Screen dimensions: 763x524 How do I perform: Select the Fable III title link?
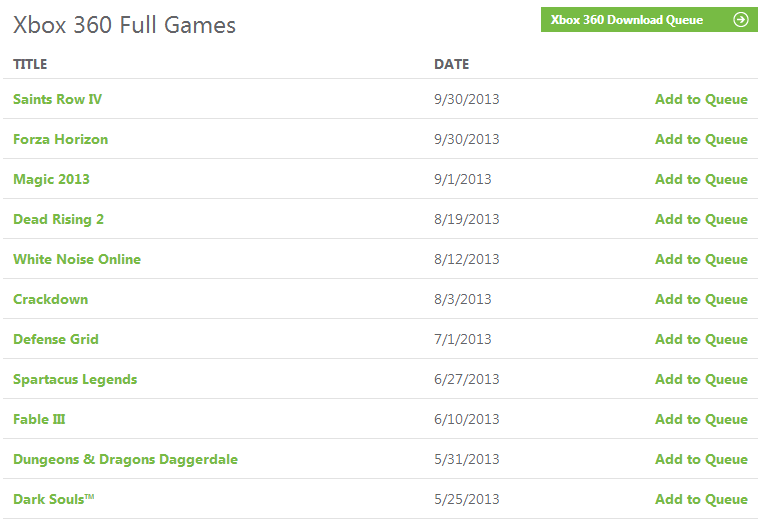39,419
